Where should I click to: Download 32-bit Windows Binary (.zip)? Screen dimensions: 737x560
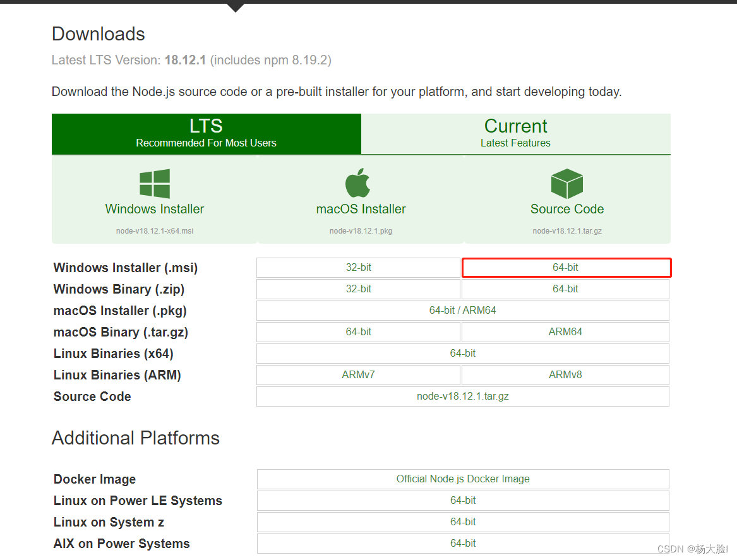coord(358,289)
